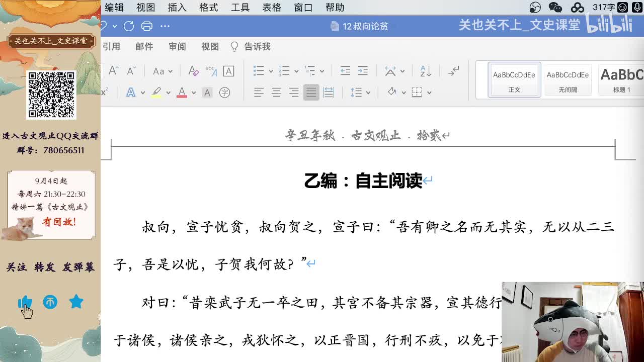Sort the text A to Z

click(426, 71)
